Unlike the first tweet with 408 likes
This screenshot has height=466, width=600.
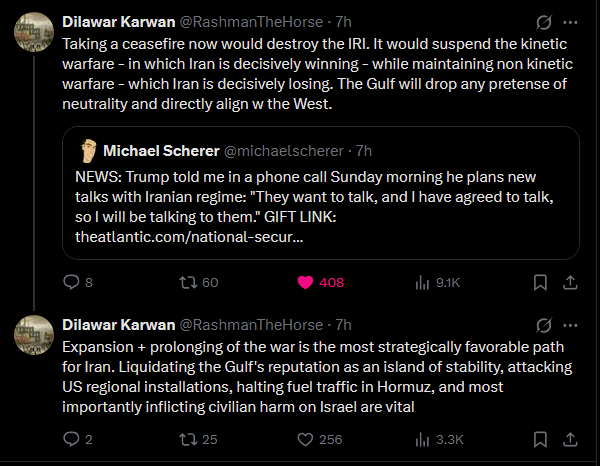point(307,282)
